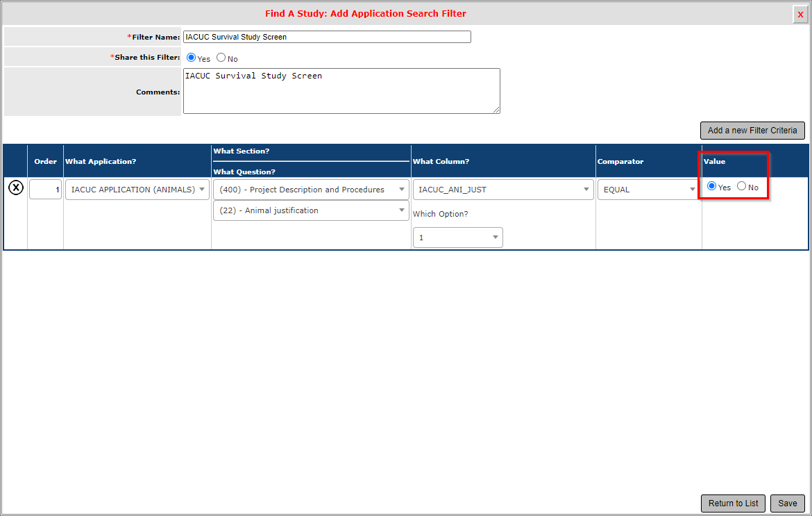Open the EQUAL comparator dropdown
The image size is (812, 516).
pyautogui.click(x=648, y=190)
